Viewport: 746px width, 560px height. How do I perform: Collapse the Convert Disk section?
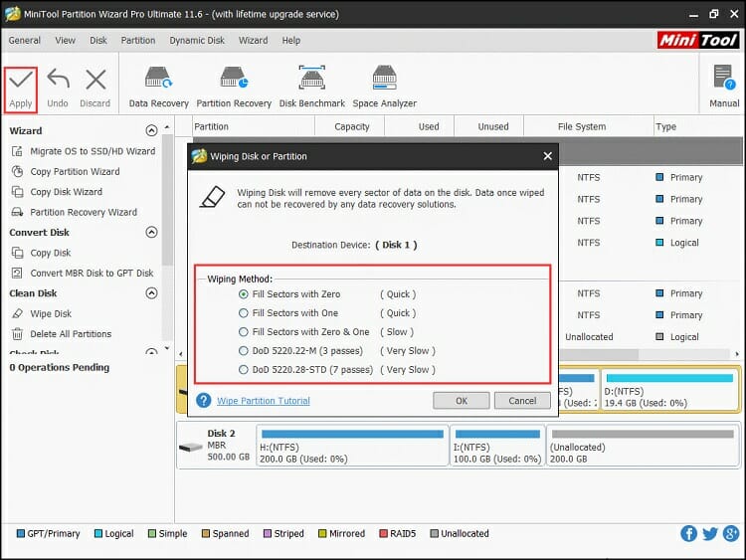point(151,233)
